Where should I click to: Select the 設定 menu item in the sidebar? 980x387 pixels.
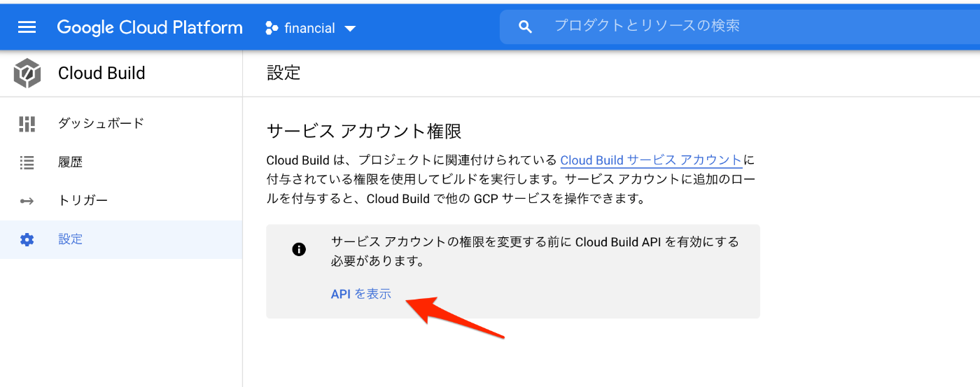121,239
